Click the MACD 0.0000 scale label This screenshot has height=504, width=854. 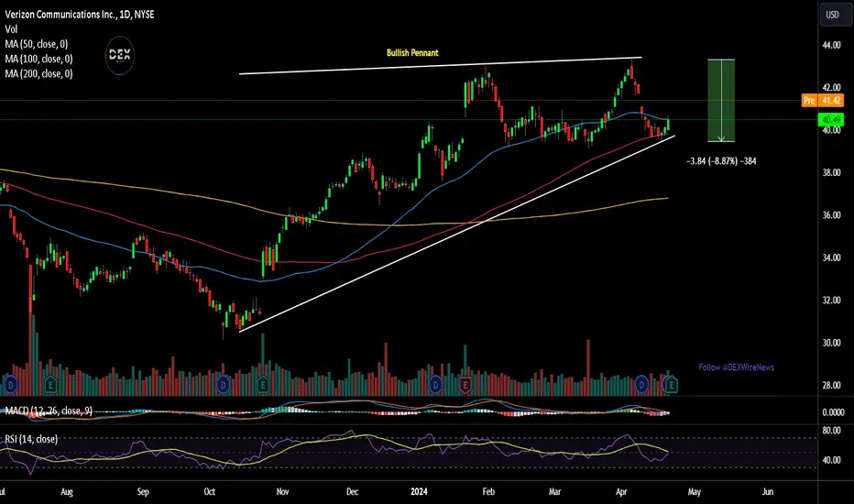coord(833,412)
